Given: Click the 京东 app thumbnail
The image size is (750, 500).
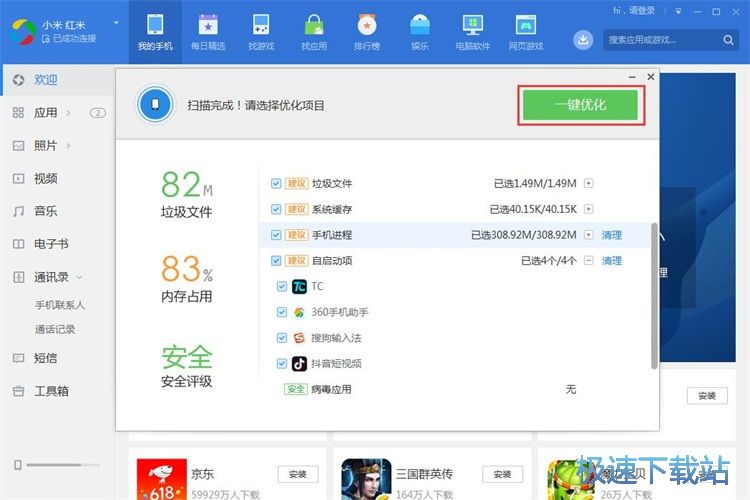Looking at the screenshot, I should coord(162,479).
